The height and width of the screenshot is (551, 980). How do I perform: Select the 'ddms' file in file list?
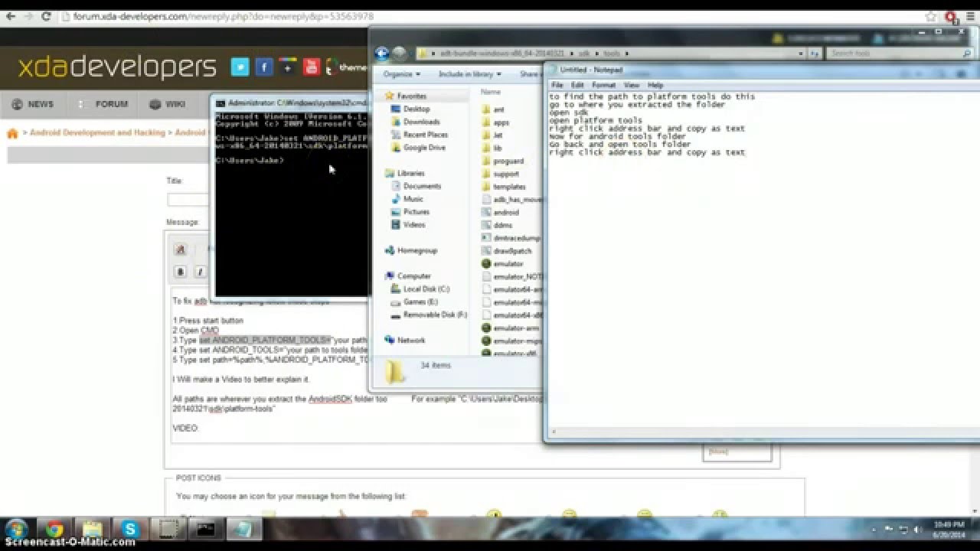pos(496,226)
